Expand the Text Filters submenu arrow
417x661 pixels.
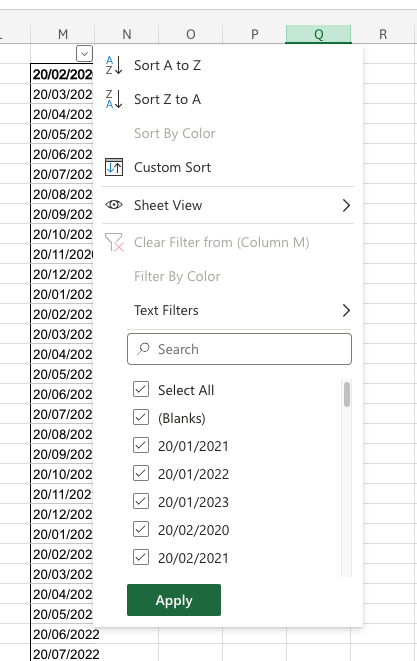[346, 310]
